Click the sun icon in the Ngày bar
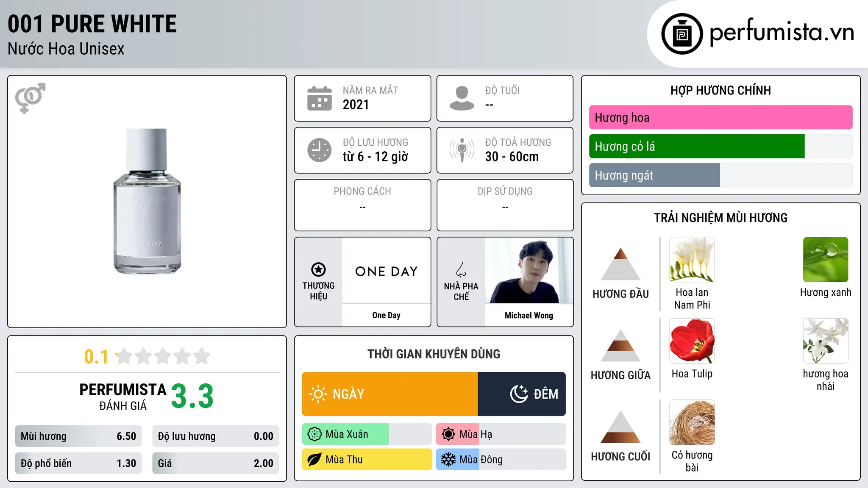This screenshot has width=868, height=488. [318, 394]
